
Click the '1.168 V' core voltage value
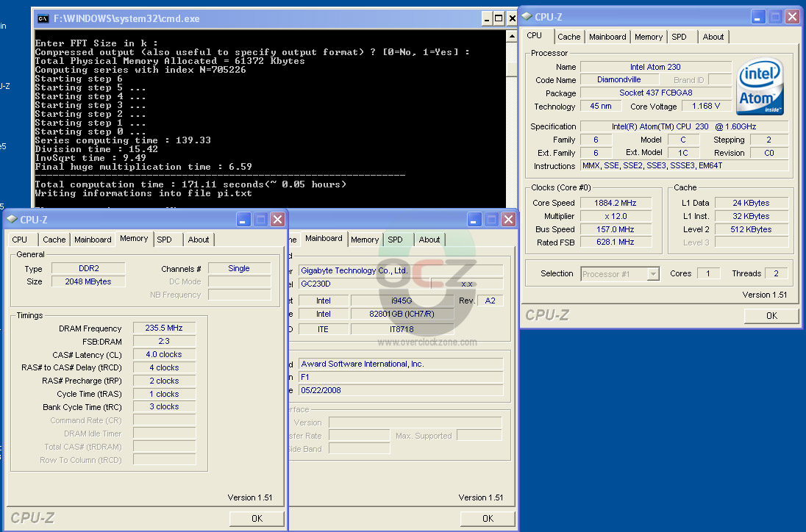[706, 107]
